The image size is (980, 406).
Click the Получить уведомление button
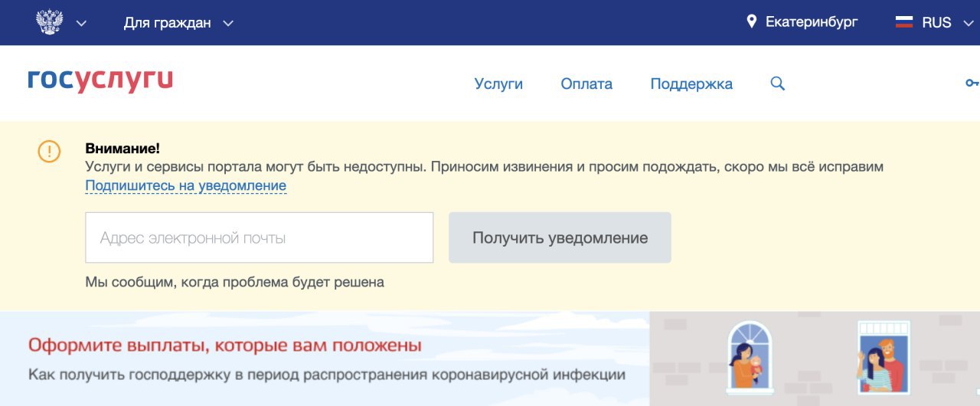coord(560,237)
